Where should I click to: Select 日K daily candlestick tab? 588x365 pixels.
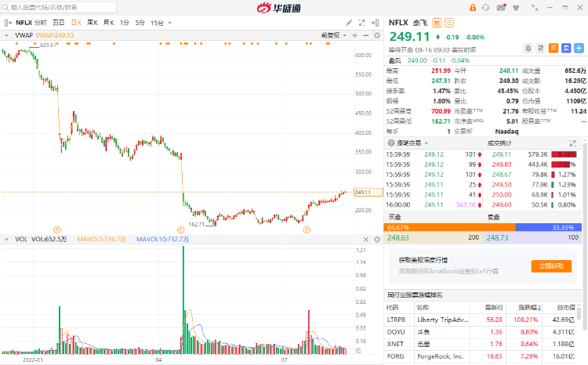[x=76, y=23]
